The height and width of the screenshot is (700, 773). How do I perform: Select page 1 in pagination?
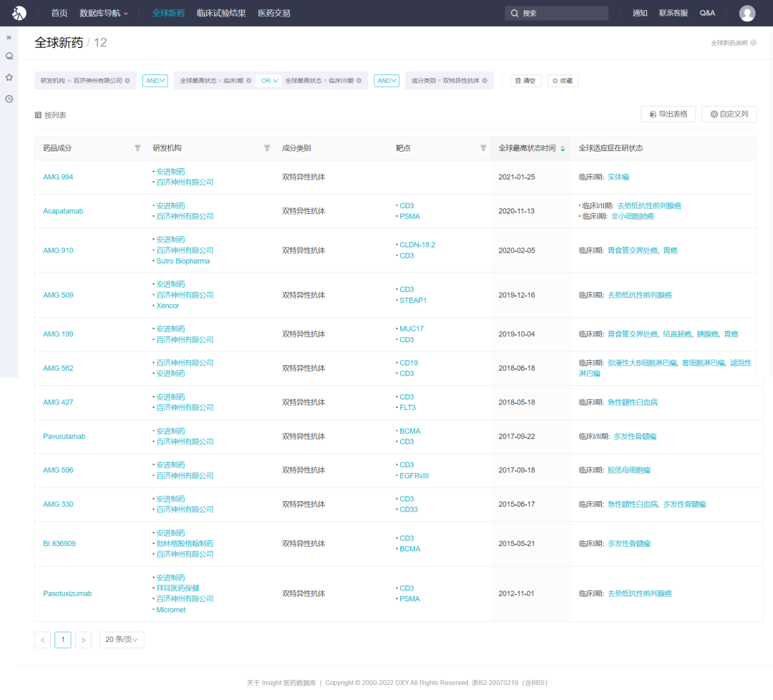click(63, 640)
